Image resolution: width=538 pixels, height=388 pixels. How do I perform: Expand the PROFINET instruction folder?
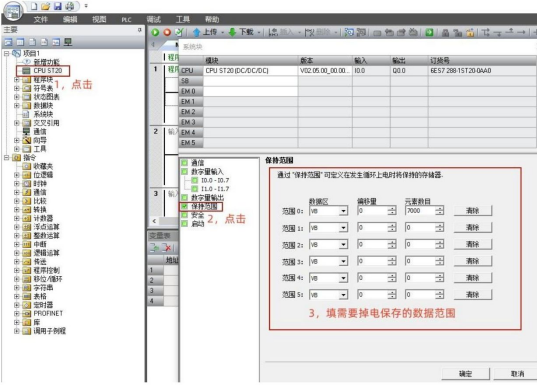click(x=16, y=313)
